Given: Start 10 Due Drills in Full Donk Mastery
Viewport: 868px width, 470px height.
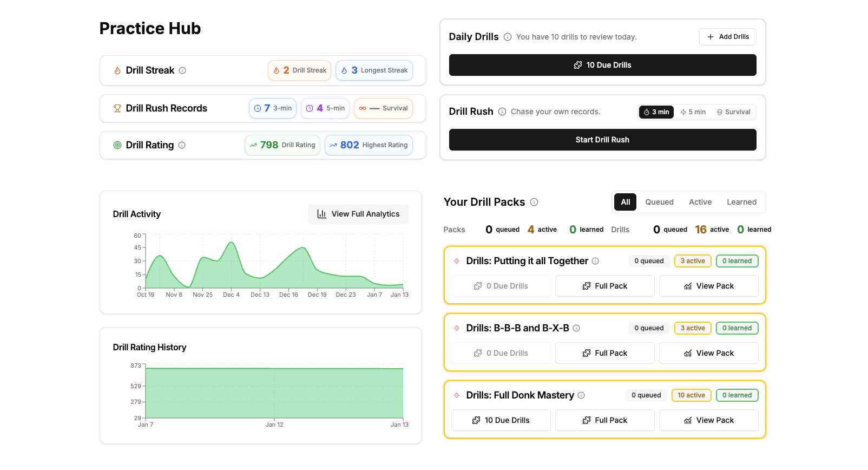Looking at the screenshot, I should click(x=501, y=420).
